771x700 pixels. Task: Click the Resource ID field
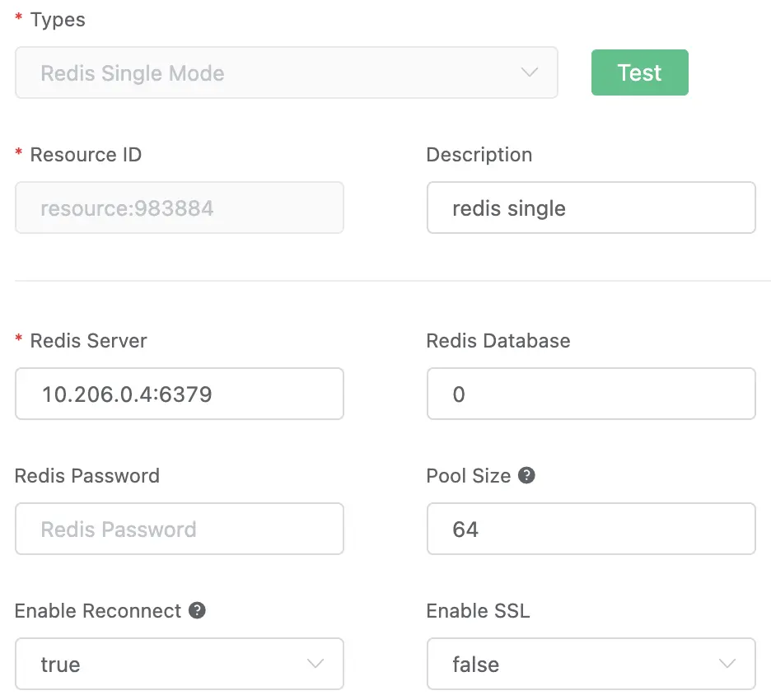click(x=180, y=208)
